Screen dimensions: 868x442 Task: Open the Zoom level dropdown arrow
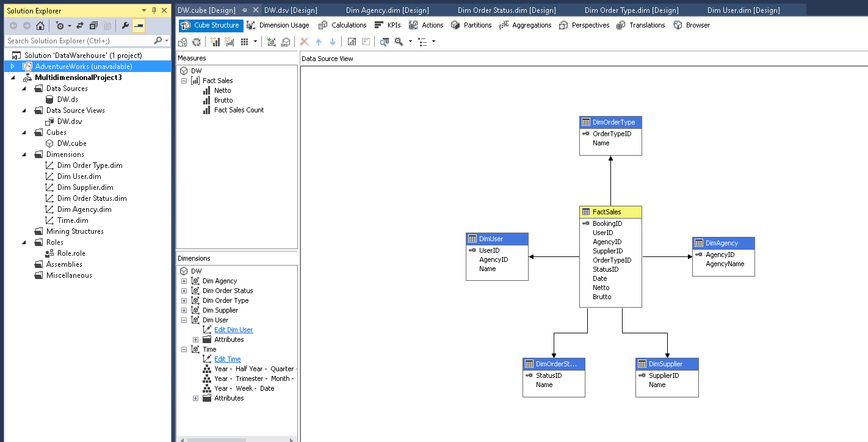[410, 42]
